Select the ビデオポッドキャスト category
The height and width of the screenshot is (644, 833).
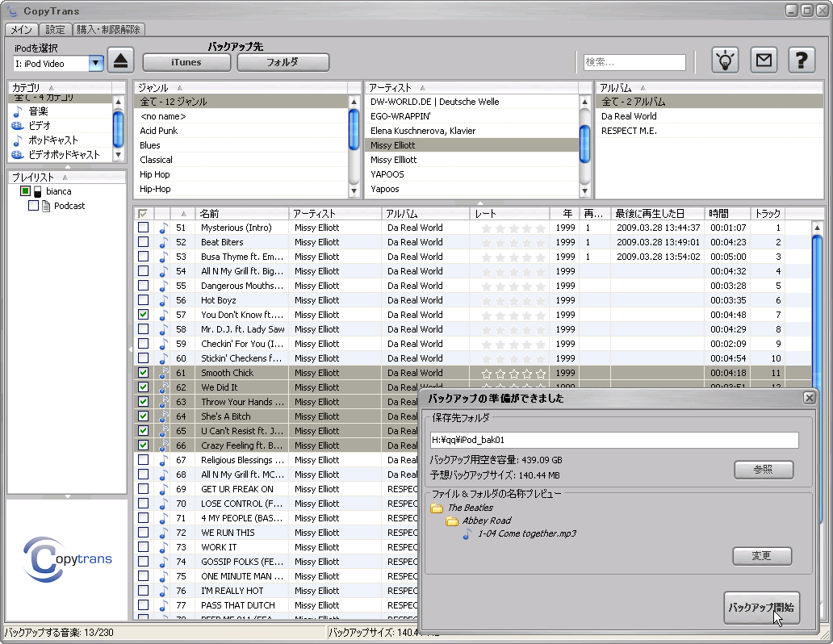64,155
